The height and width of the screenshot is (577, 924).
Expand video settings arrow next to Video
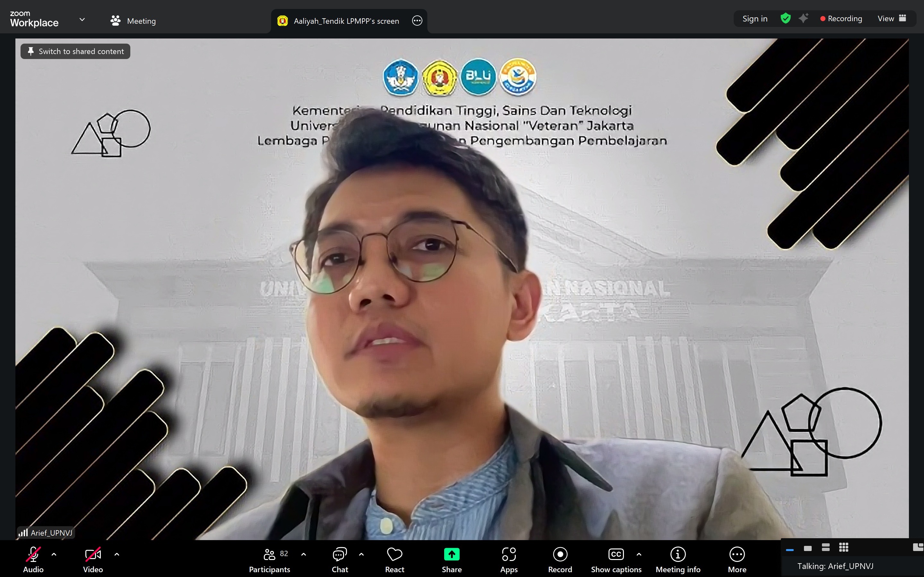pos(117,554)
